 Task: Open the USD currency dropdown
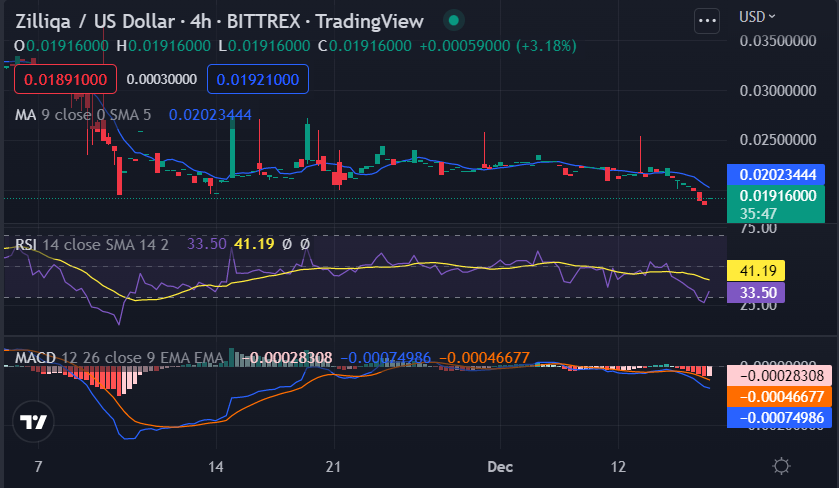(x=757, y=17)
